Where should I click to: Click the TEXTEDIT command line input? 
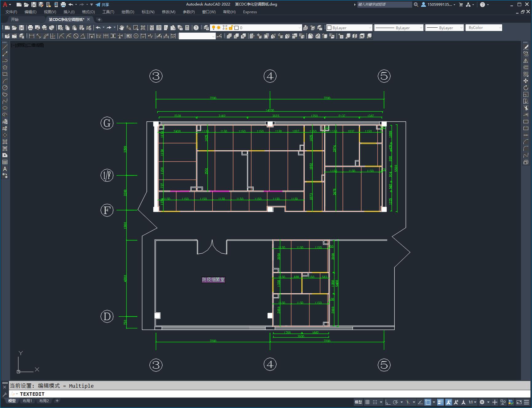[270, 394]
